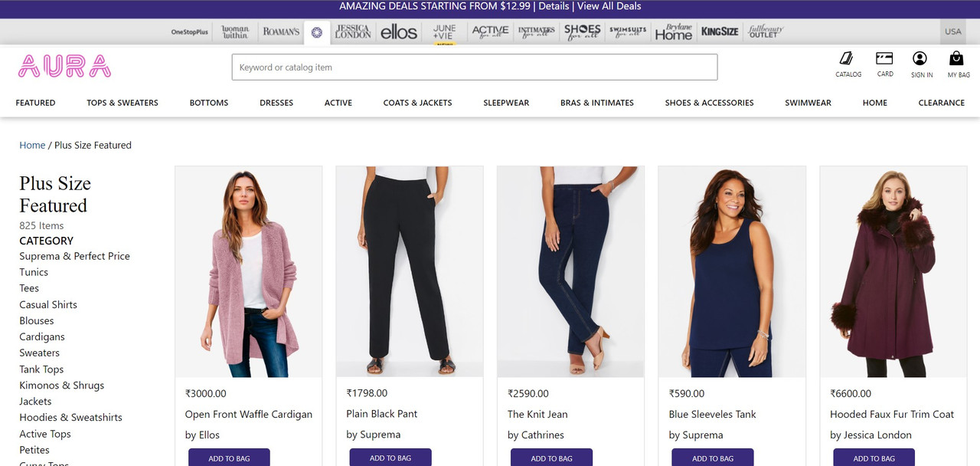Screen dimensions: 980x466
Task: Select Tees category
Action: [x=29, y=288]
